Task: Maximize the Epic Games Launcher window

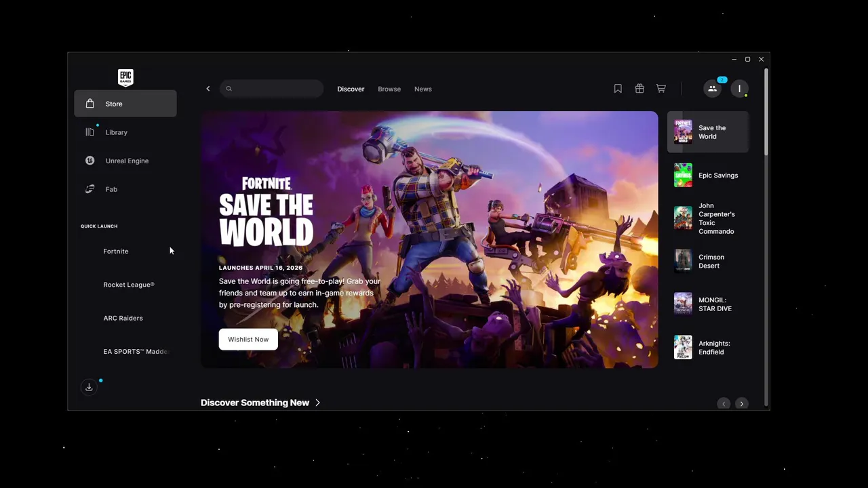Action: 748,60
